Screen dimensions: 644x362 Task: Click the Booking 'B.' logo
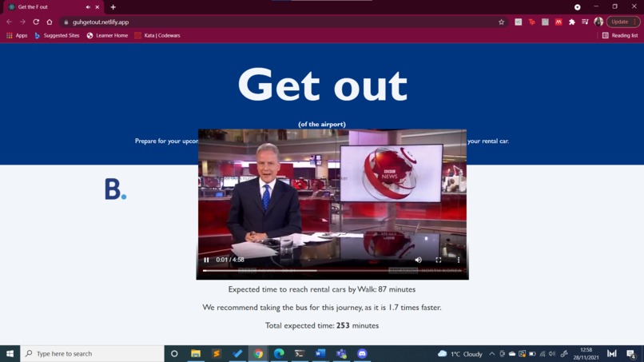[x=115, y=189]
